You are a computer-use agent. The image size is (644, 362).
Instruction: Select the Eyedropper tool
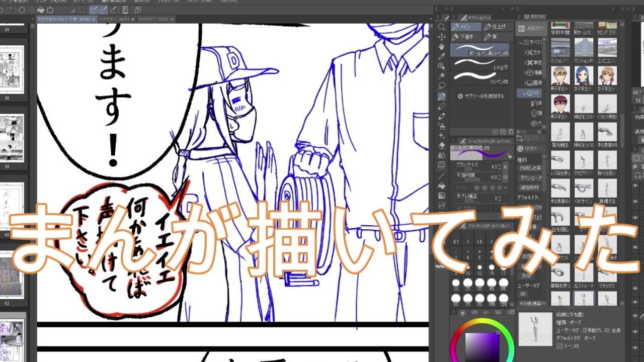click(442, 56)
